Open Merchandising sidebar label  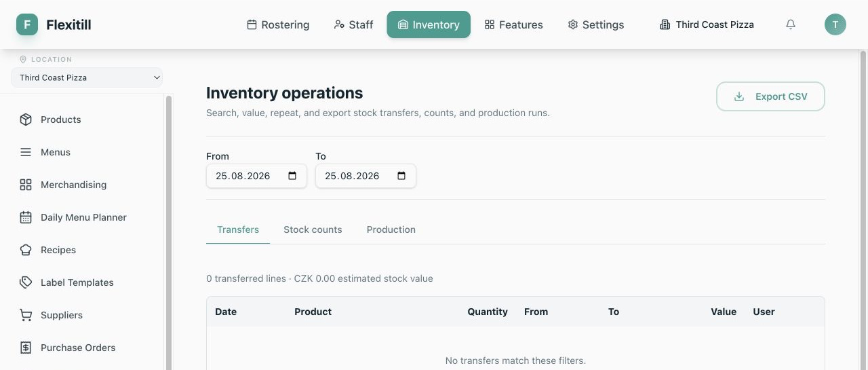point(73,185)
